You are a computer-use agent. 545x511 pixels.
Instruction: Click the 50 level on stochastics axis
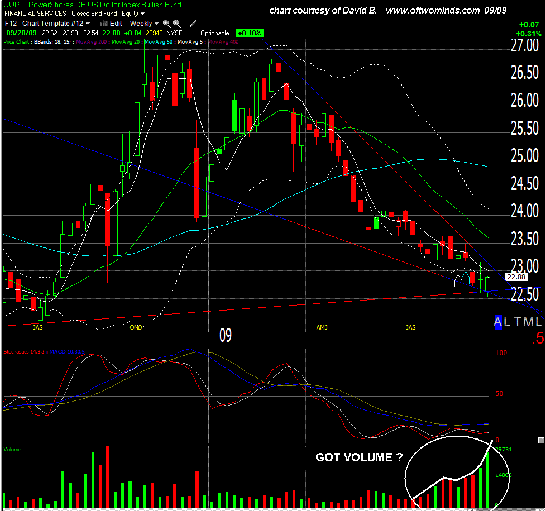(499, 394)
